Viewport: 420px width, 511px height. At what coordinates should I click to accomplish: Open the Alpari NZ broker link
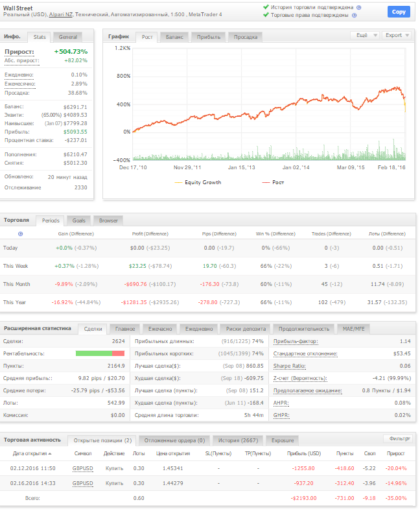pos(61,15)
